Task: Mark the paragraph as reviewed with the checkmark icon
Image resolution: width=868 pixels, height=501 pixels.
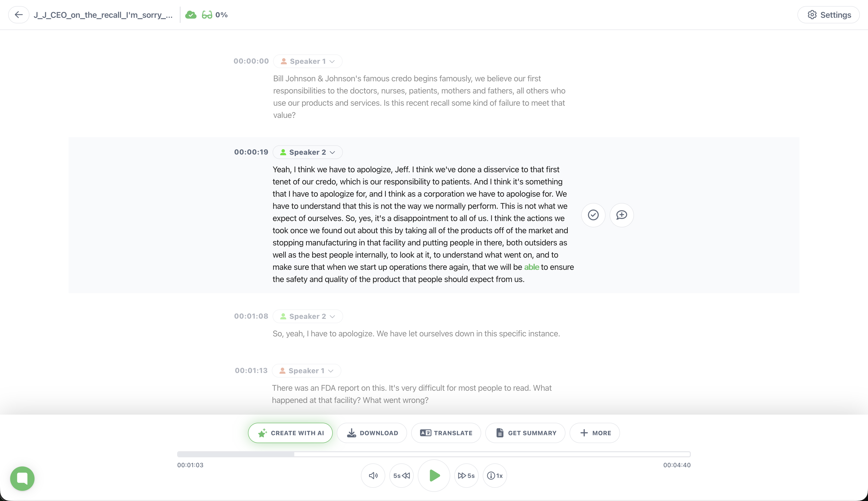Action: point(593,215)
